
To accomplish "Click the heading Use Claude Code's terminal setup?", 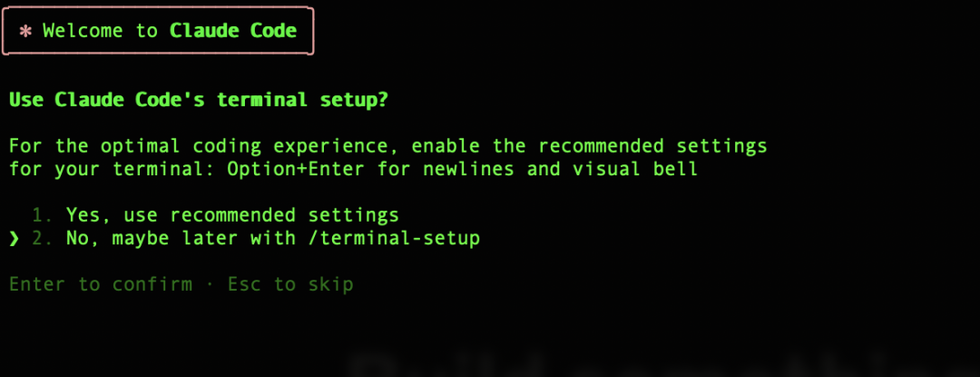I will coord(198,100).
